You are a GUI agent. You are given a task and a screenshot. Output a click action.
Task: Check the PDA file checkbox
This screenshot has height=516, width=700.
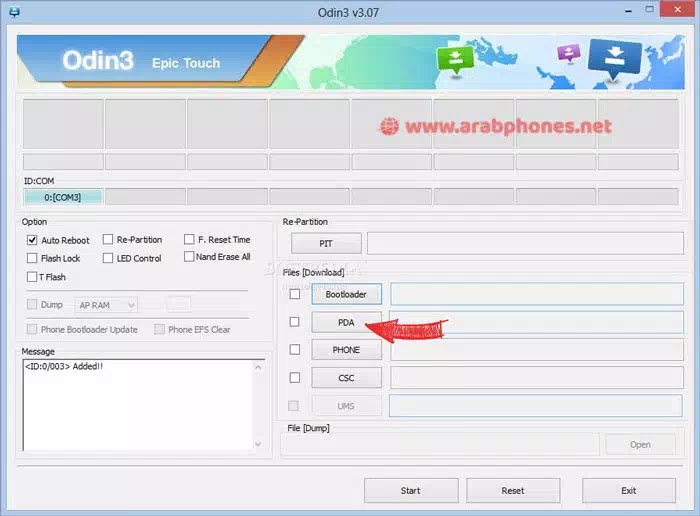click(295, 322)
